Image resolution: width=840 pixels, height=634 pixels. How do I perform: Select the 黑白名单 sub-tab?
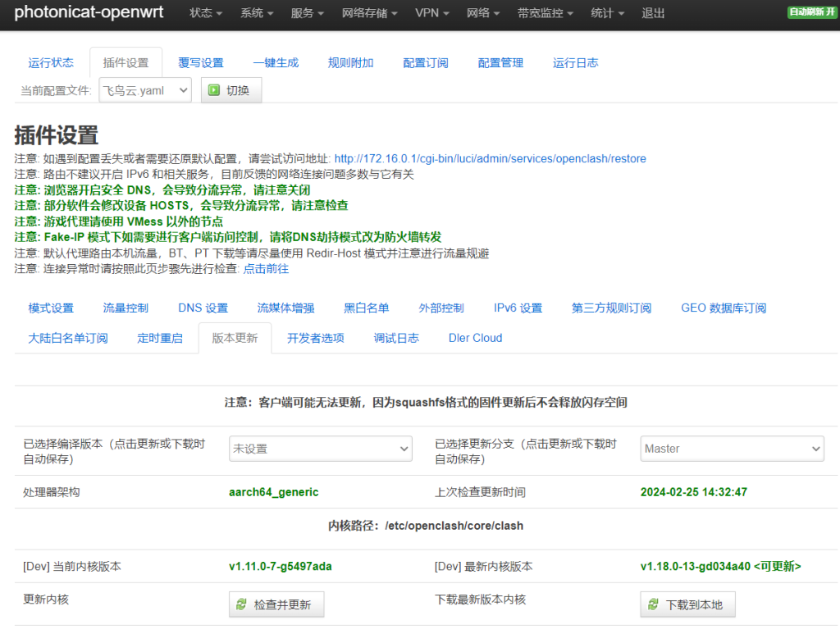pyautogui.click(x=366, y=308)
